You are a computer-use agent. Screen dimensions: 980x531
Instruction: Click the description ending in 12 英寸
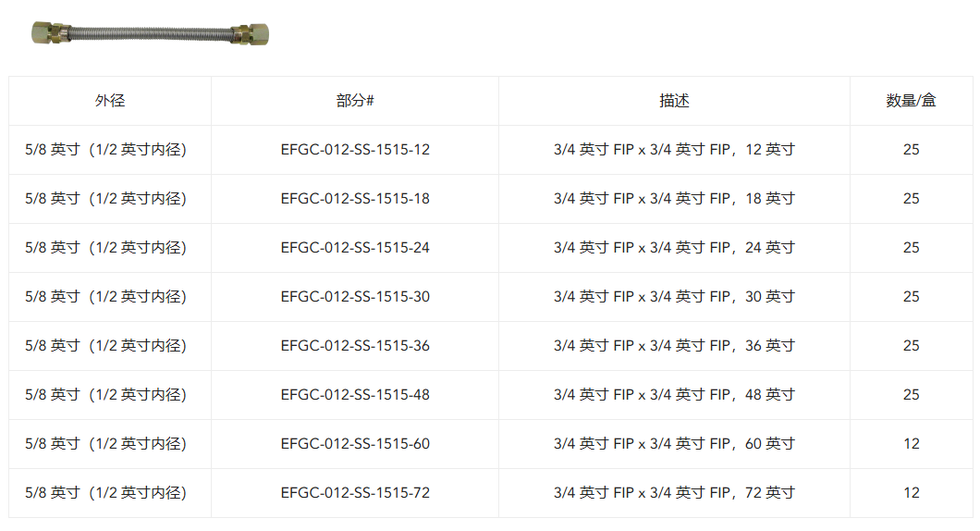click(x=674, y=150)
